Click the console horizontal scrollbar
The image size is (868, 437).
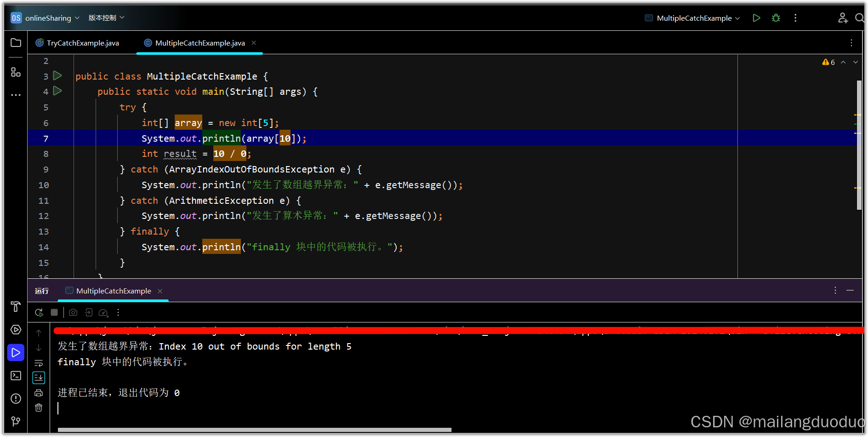[254, 430]
